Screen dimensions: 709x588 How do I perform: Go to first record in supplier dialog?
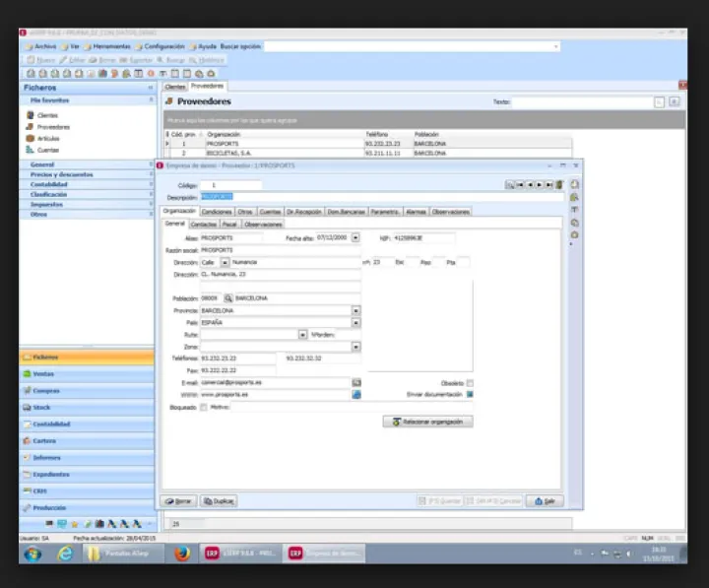pyautogui.click(x=520, y=185)
